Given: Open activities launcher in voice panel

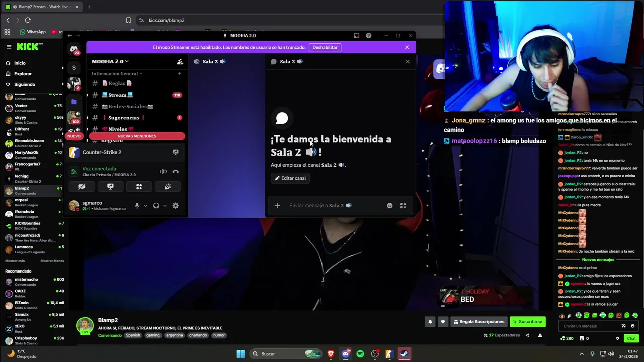Looking at the screenshot, I should click(139, 187).
